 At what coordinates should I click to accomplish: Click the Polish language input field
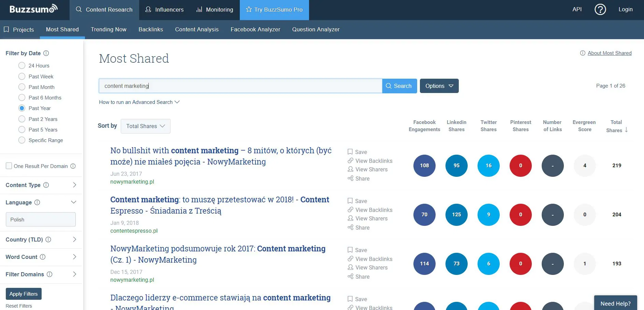coord(41,219)
